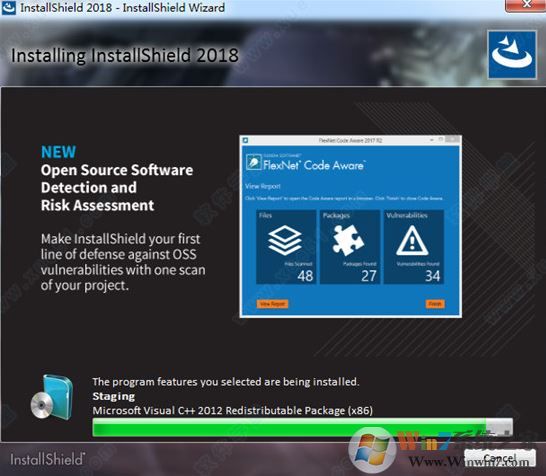Click the packages found count '27'
This screenshot has width=546, height=476.
369,276
